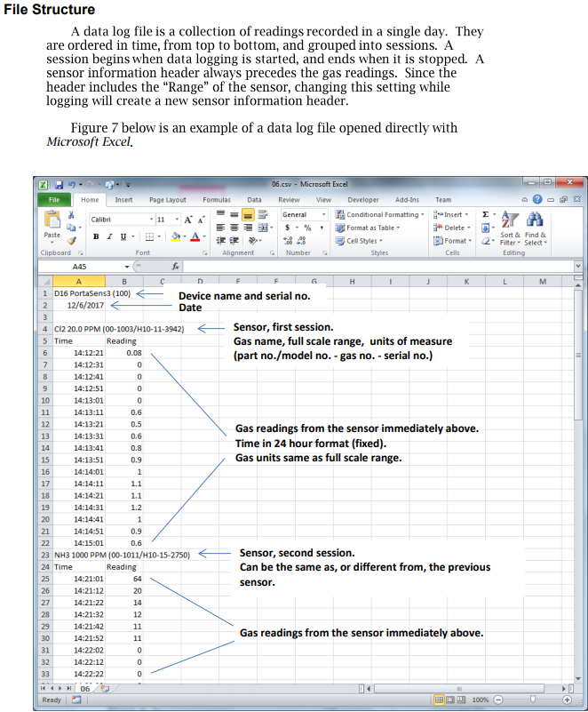Image resolution: width=588 pixels, height=712 pixels.
Task: Open Conditional Formatting dropdown
Action: pyautogui.click(x=380, y=214)
